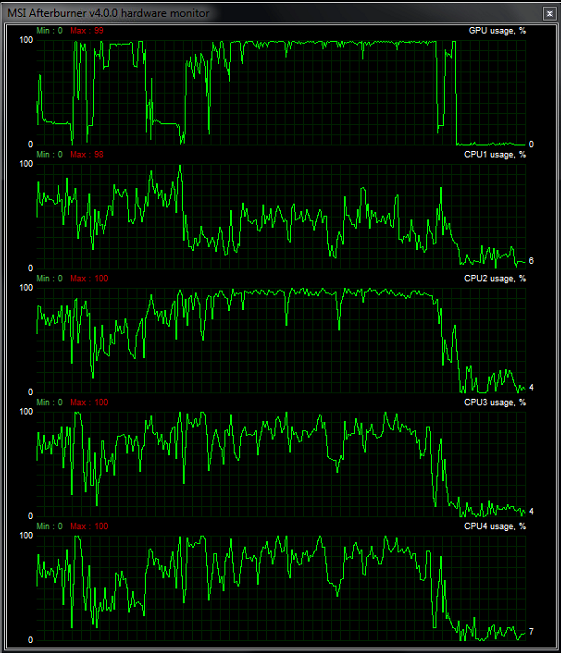The height and width of the screenshot is (653, 561).
Task: Click the CPU1 Max 98 readout
Action: pyautogui.click(x=87, y=155)
